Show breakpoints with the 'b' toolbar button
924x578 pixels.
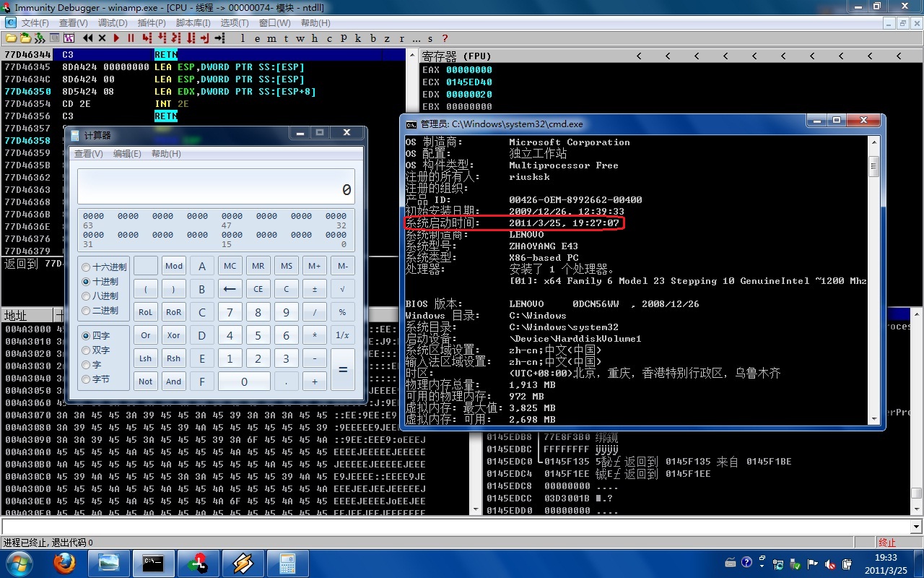coord(372,38)
